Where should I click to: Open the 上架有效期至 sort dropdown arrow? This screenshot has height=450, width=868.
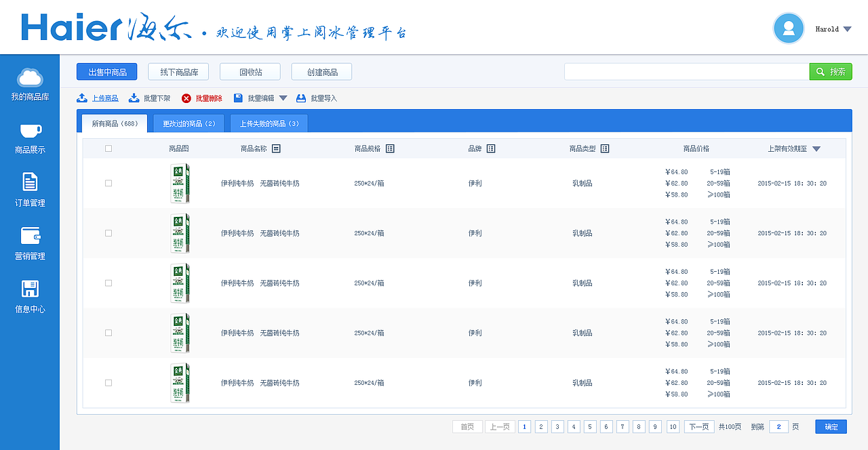816,149
